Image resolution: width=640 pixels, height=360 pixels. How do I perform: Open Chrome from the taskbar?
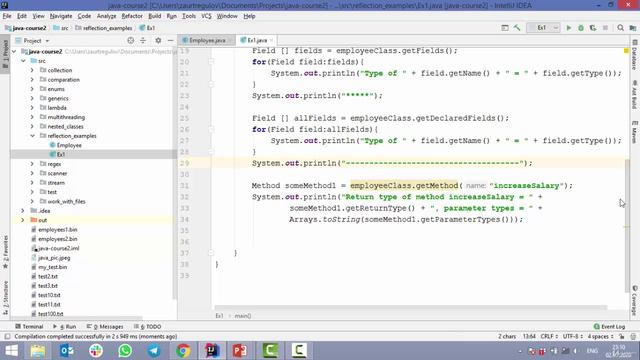(183, 351)
